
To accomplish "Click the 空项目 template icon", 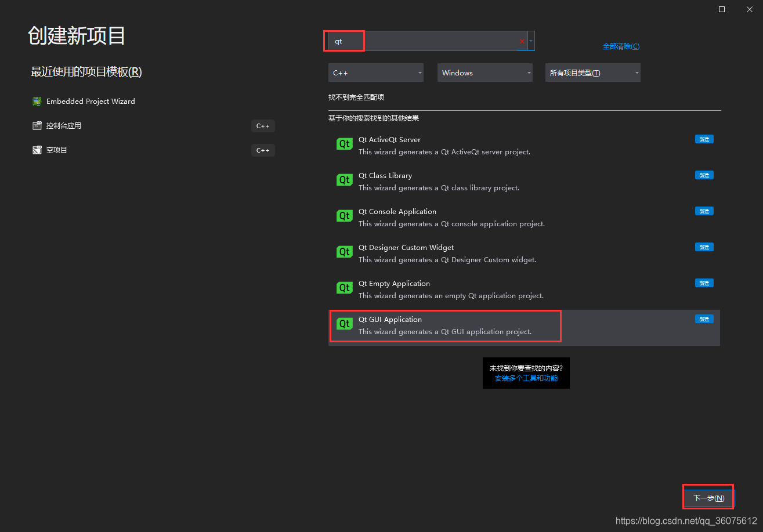I will [x=37, y=150].
